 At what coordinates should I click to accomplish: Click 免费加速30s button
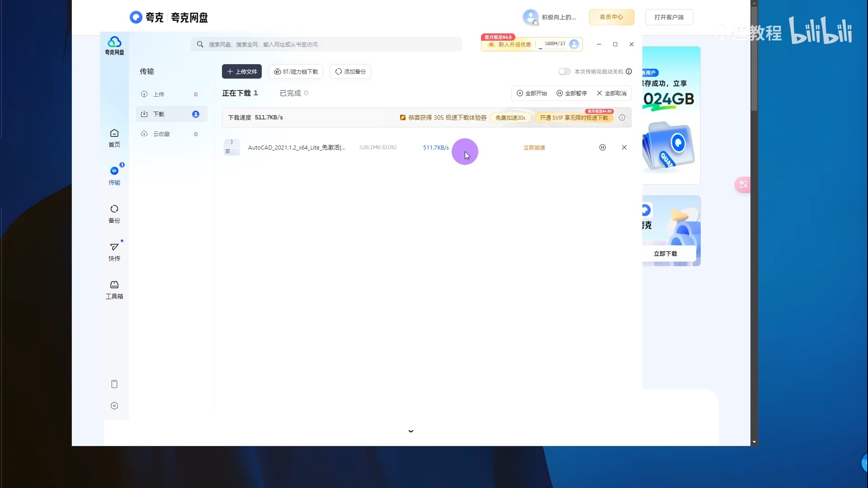510,117
